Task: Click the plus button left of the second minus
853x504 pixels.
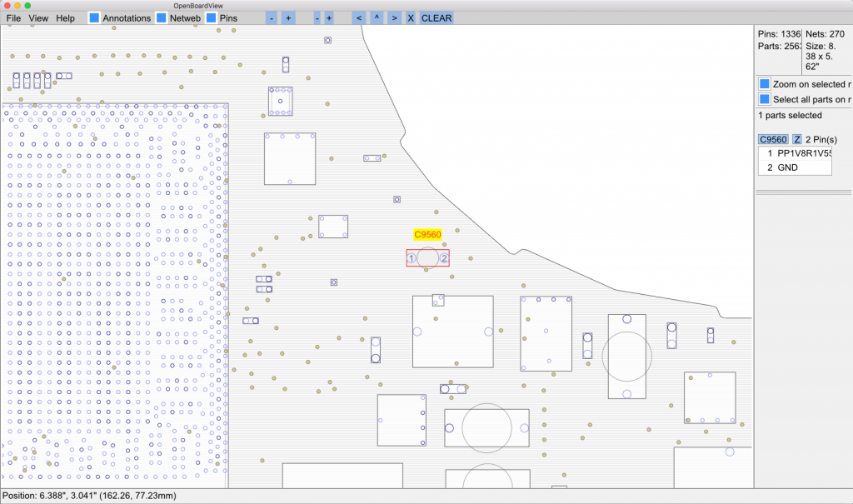Action: click(288, 17)
